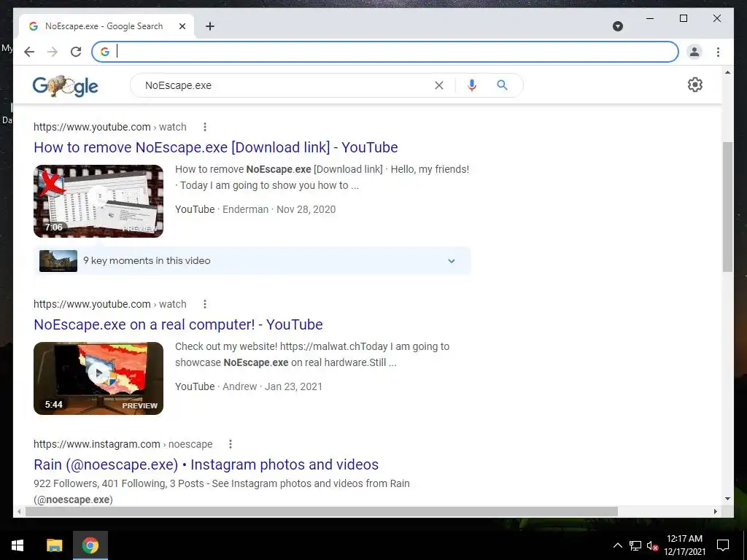This screenshot has width=747, height=560.
Task: Start voice search with the microphone icon
Action: pyautogui.click(x=472, y=85)
